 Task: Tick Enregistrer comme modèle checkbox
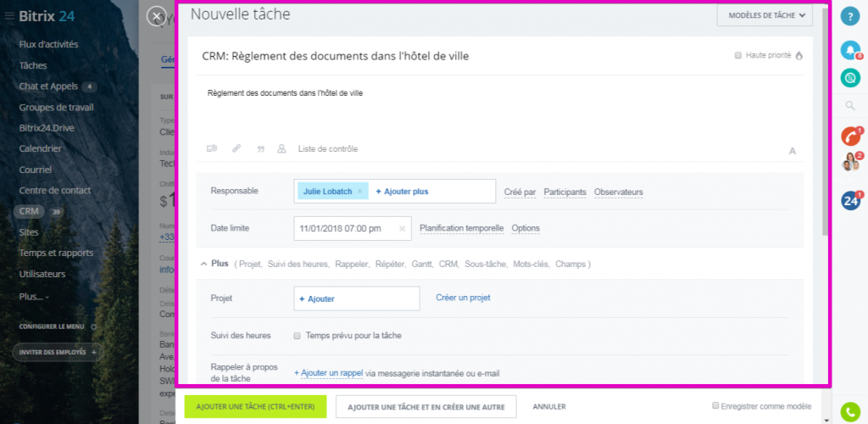coord(715,405)
